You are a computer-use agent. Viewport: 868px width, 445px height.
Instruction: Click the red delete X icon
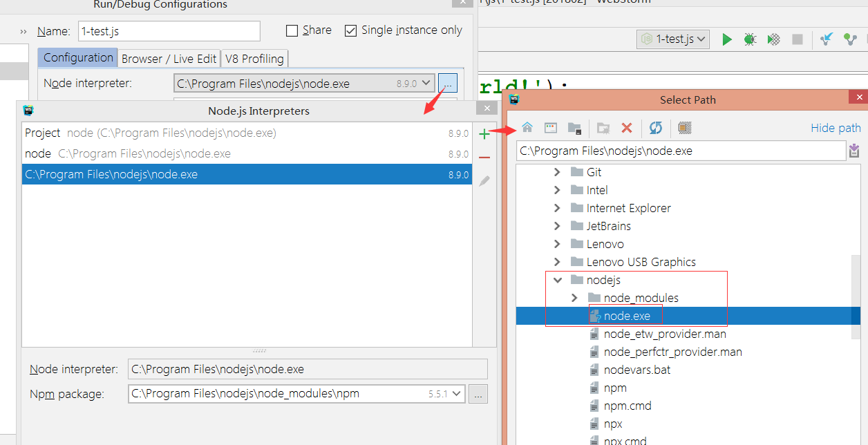pos(627,128)
